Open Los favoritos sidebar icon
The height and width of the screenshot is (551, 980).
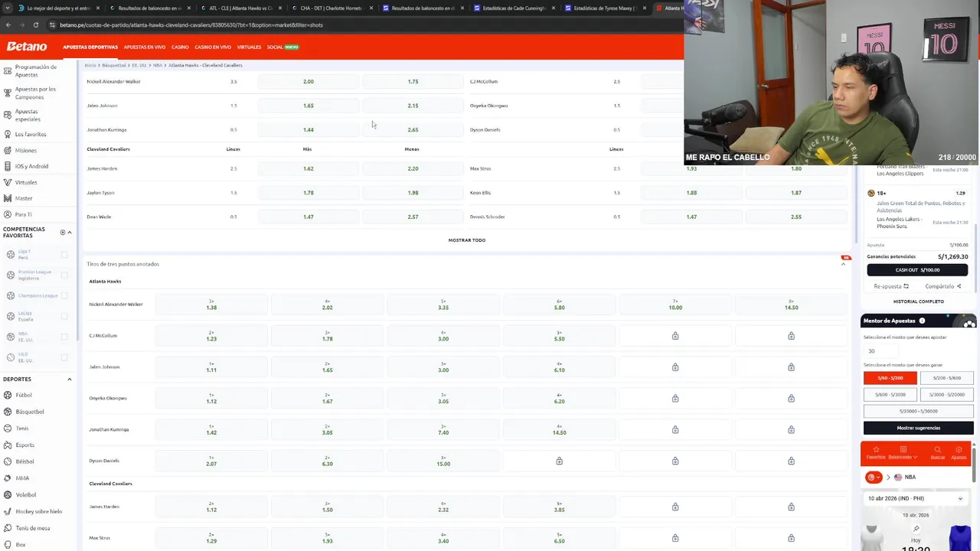(7, 134)
